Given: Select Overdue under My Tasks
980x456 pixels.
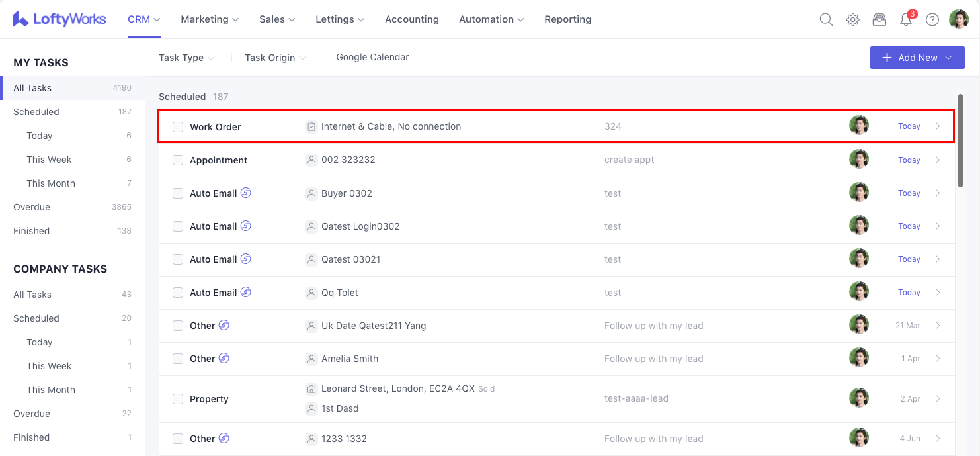Looking at the screenshot, I should pyautogui.click(x=32, y=207).
